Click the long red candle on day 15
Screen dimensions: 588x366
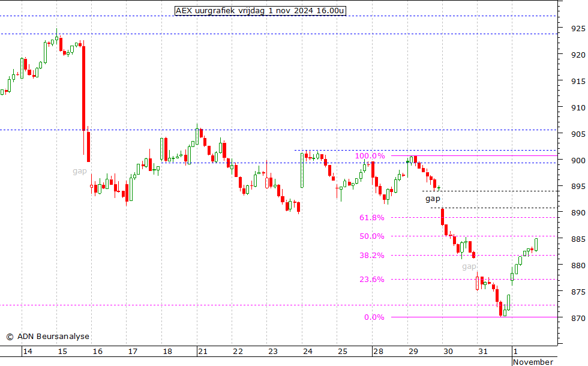[83, 88]
